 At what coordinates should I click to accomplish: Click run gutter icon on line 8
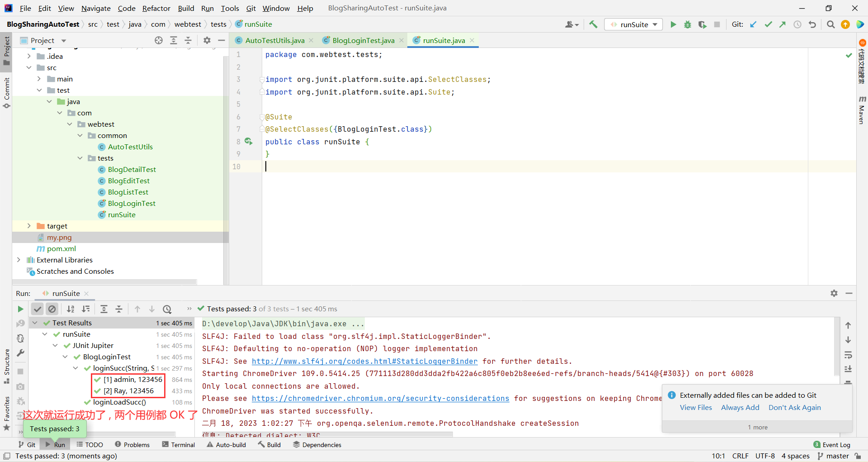tap(249, 142)
